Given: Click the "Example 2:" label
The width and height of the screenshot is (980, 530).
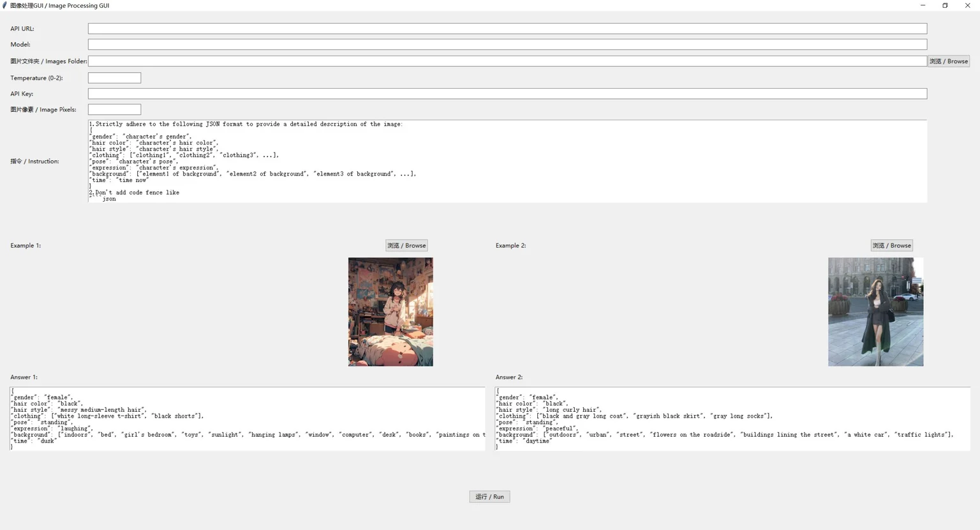Looking at the screenshot, I should click(511, 246).
